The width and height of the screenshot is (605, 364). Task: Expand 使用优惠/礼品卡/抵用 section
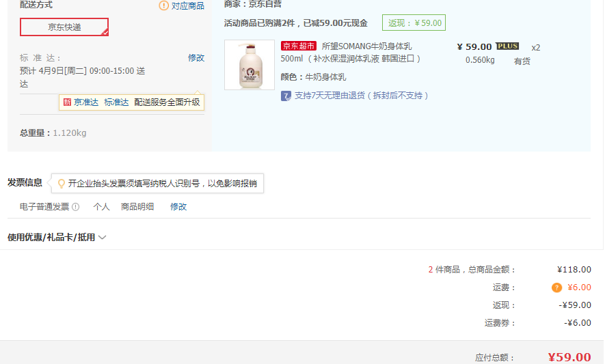tap(57, 237)
